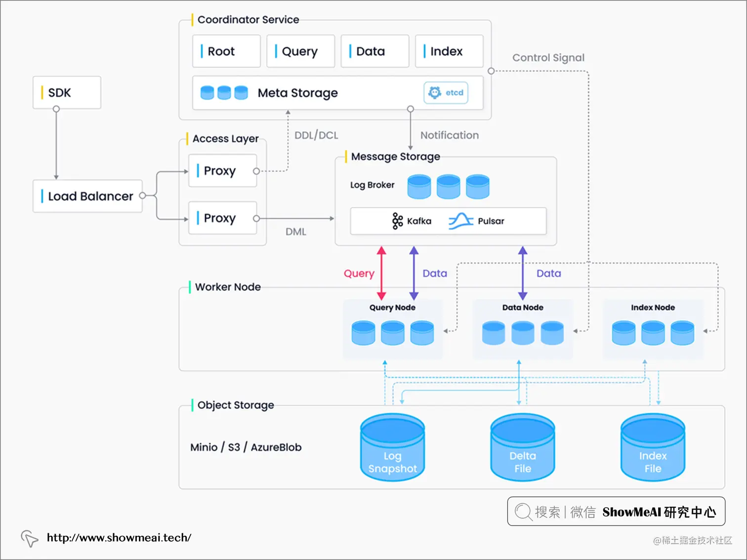Select the Log Snapshot storage cylinder
This screenshot has height=560, width=747.
(x=392, y=447)
